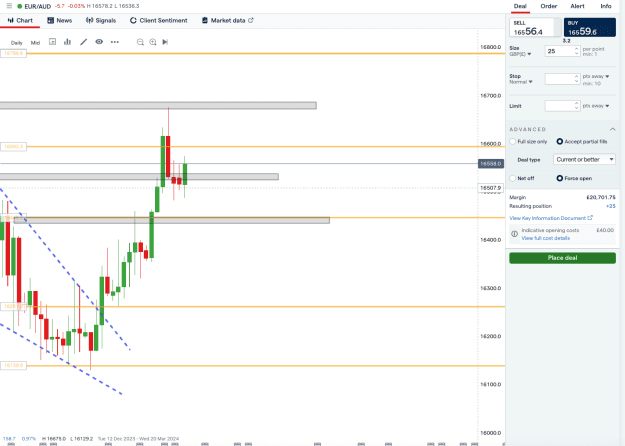Open View full cost details link
The image size is (625, 446).
[x=545, y=238]
